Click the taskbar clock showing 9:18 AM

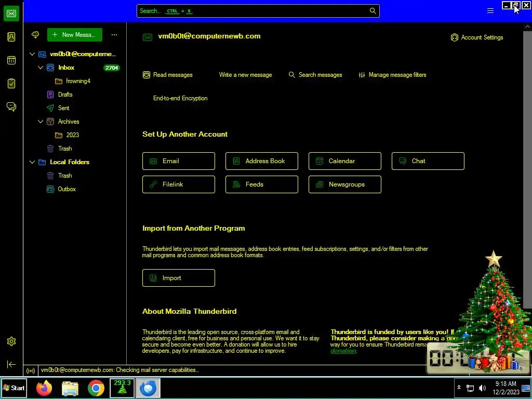pos(506,388)
